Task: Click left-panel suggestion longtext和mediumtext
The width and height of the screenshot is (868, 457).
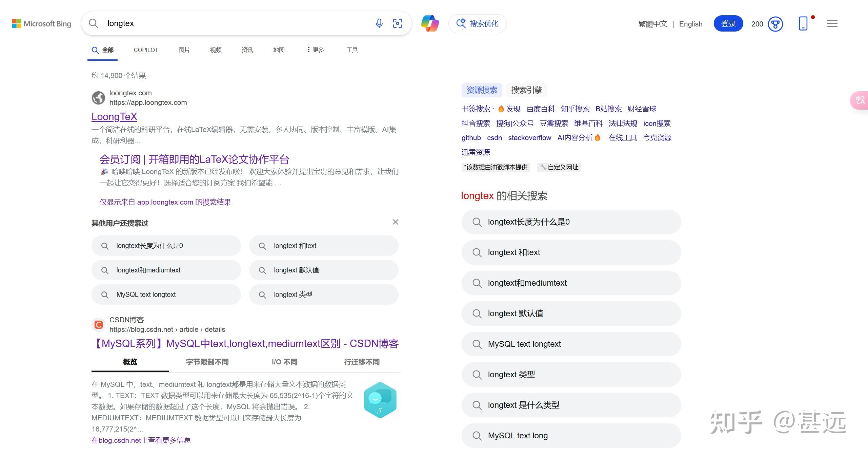Action: click(166, 270)
